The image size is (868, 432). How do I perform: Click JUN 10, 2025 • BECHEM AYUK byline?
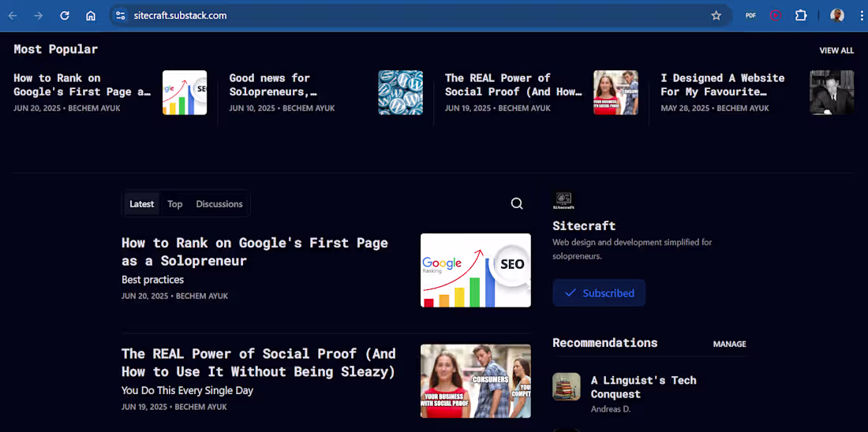point(282,109)
